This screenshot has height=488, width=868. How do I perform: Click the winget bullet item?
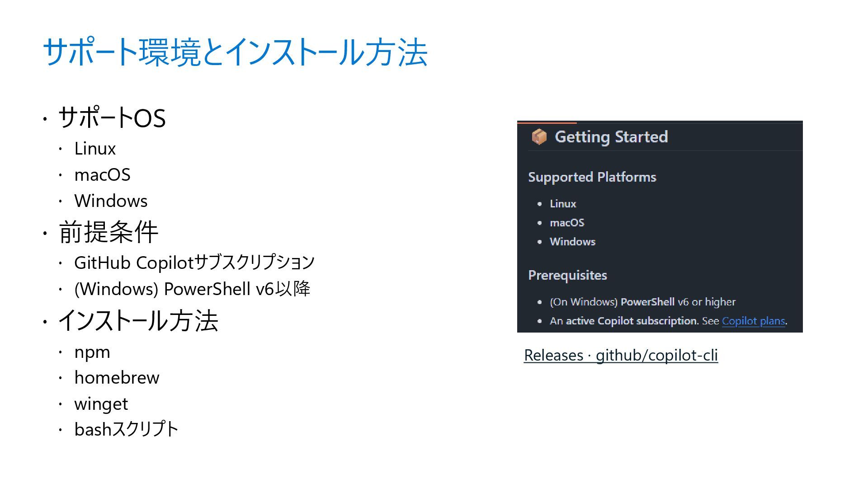tap(101, 404)
